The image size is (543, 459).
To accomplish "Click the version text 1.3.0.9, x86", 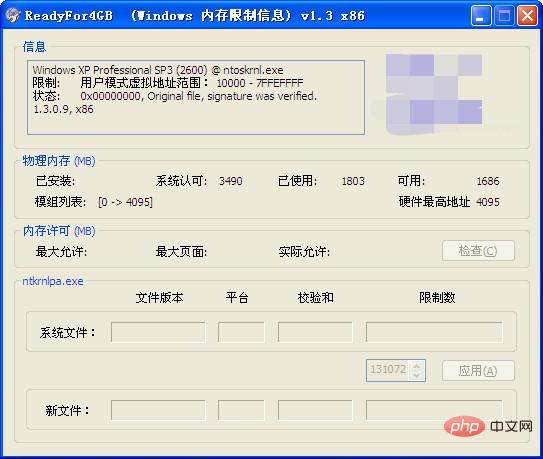I will point(63,109).
